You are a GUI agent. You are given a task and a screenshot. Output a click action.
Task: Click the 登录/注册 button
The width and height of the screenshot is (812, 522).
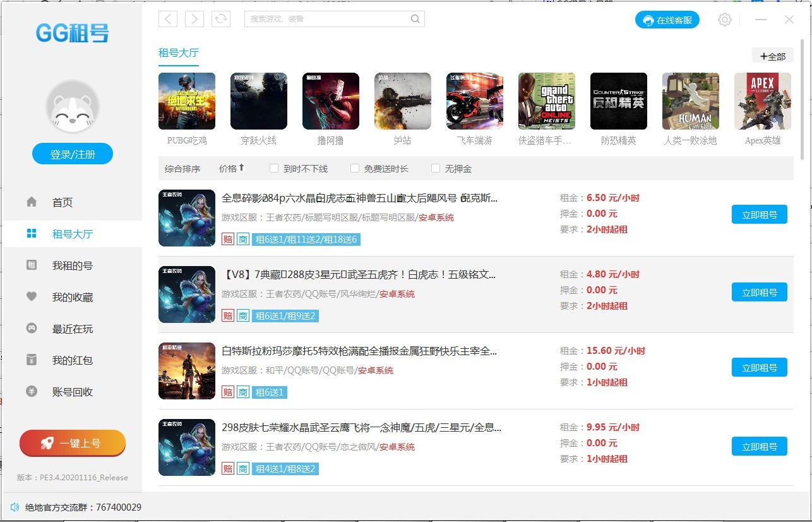pyautogui.click(x=73, y=154)
